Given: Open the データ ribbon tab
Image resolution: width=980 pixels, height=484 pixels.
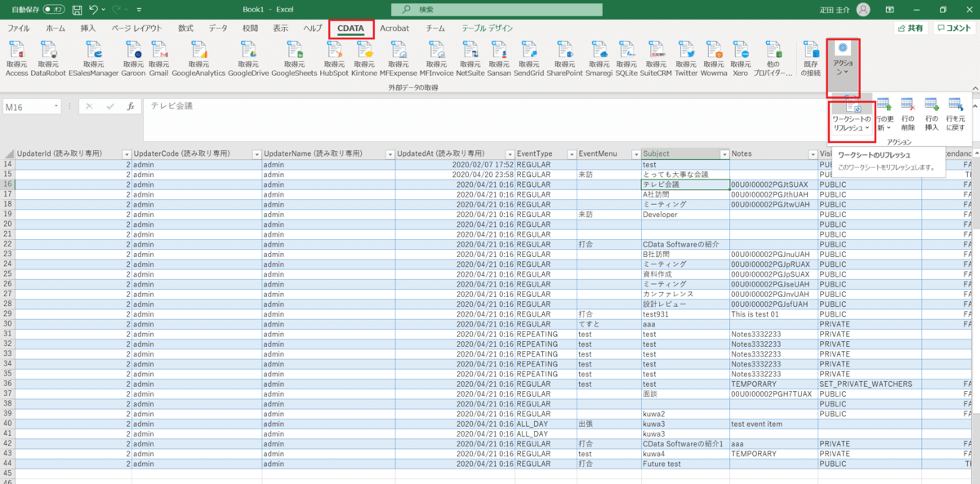Looking at the screenshot, I should [x=218, y=29].
